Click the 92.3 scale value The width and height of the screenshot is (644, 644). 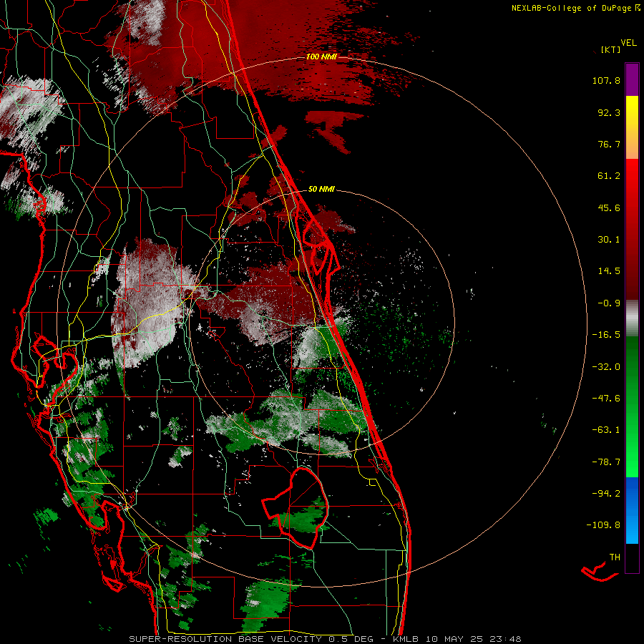click(x=609, y=112)
